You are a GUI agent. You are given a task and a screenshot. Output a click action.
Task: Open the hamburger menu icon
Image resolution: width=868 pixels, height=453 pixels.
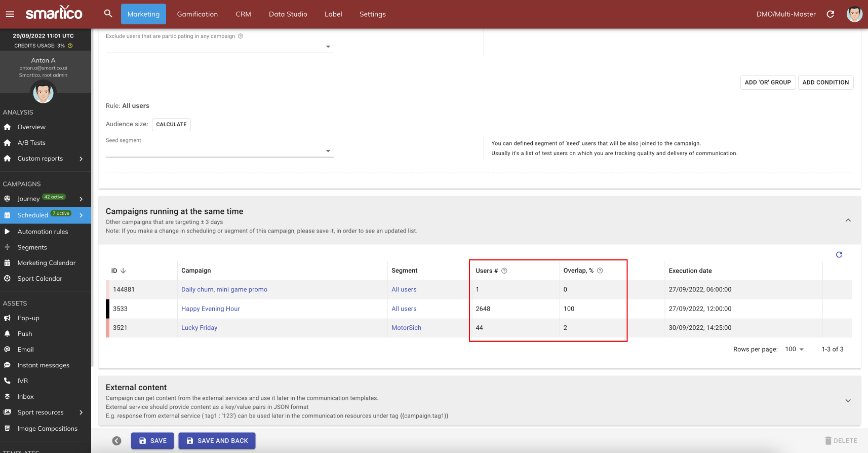(10, 14)
